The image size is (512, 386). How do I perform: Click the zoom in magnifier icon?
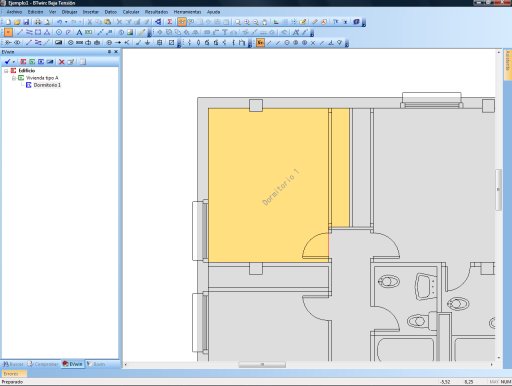click(247, 22)
